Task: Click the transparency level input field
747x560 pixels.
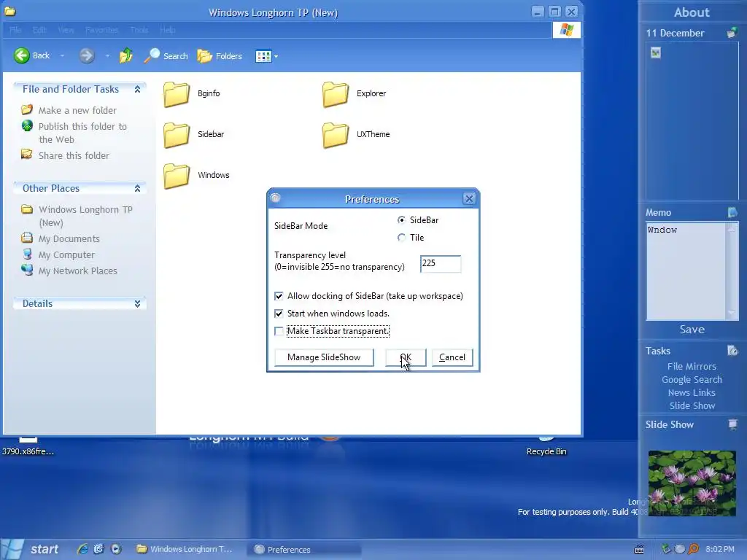Action: click(x=440, y=264)
